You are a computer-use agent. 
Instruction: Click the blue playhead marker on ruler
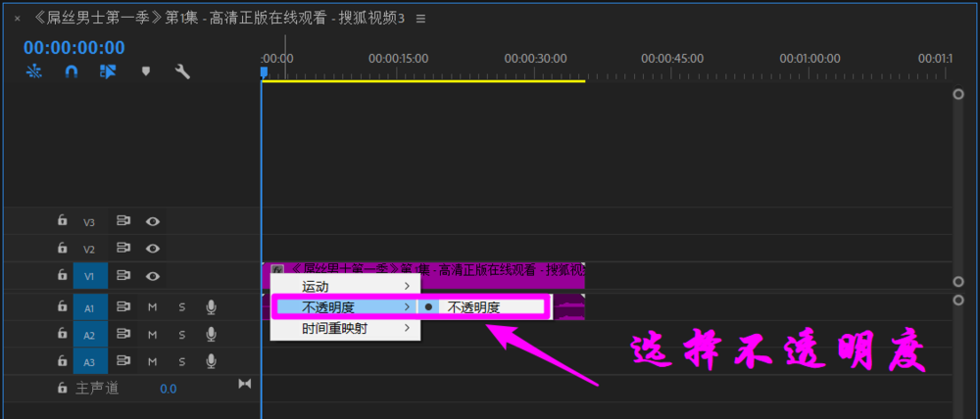point(264,73)
